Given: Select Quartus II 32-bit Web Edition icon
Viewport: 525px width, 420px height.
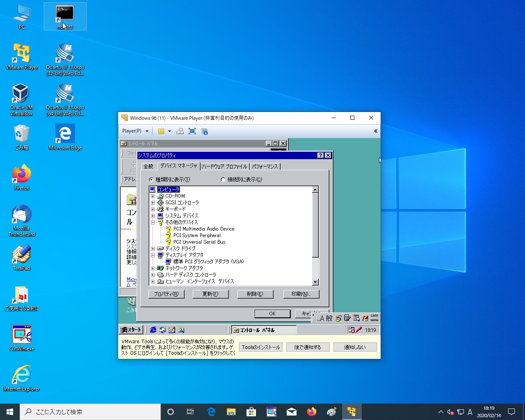Looking at the screenshot, I should [x=65, y=59].
